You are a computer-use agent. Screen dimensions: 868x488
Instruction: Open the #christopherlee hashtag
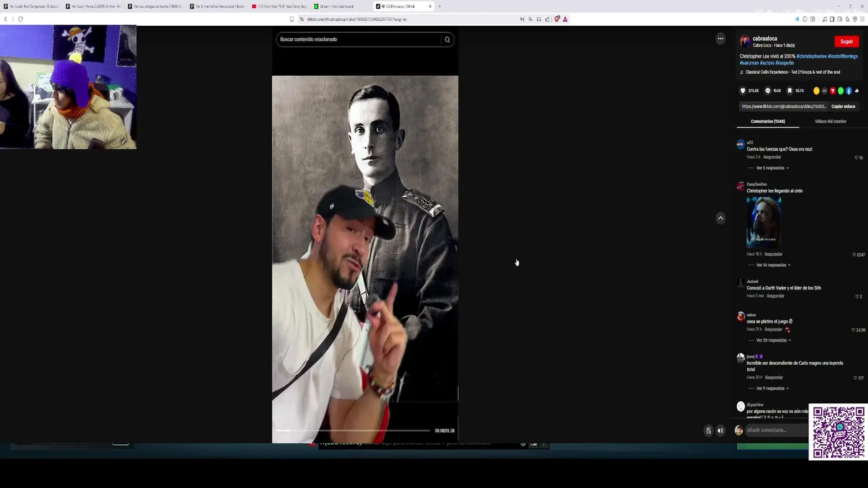(x=811, y=56)
